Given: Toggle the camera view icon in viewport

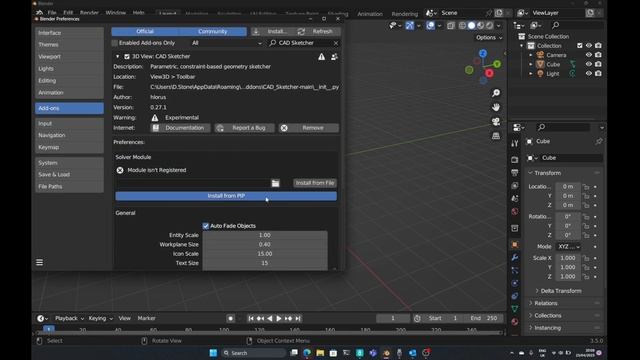Looking at the screenshot, I should [x=496, y=122].
